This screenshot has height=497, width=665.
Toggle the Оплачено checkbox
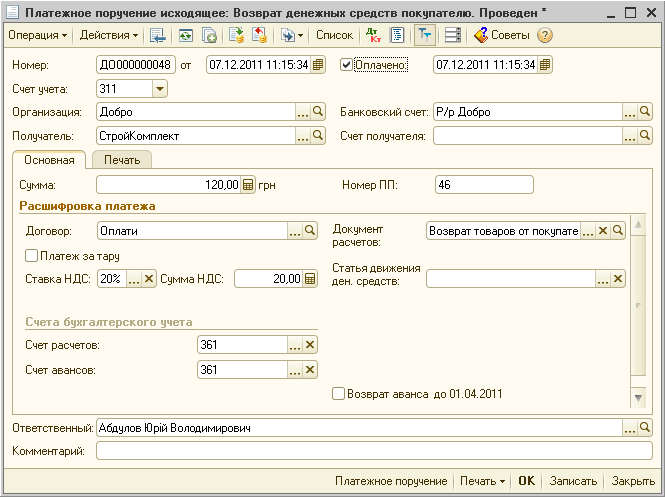click(x=346, y=65)
